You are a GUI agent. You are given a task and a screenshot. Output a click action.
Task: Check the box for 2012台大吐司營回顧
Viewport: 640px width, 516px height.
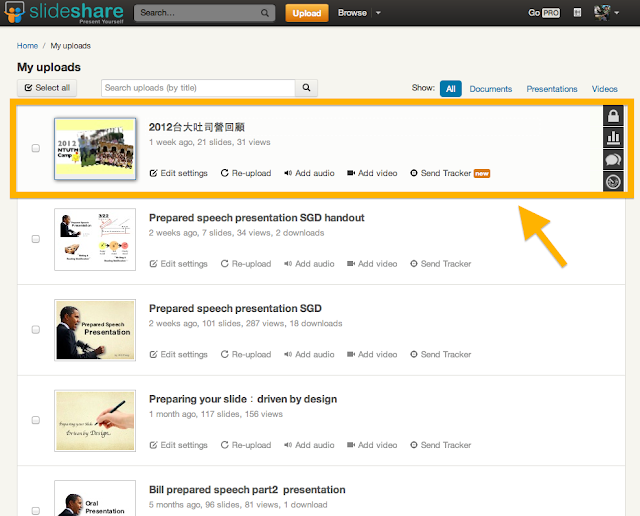pos(36,148)
